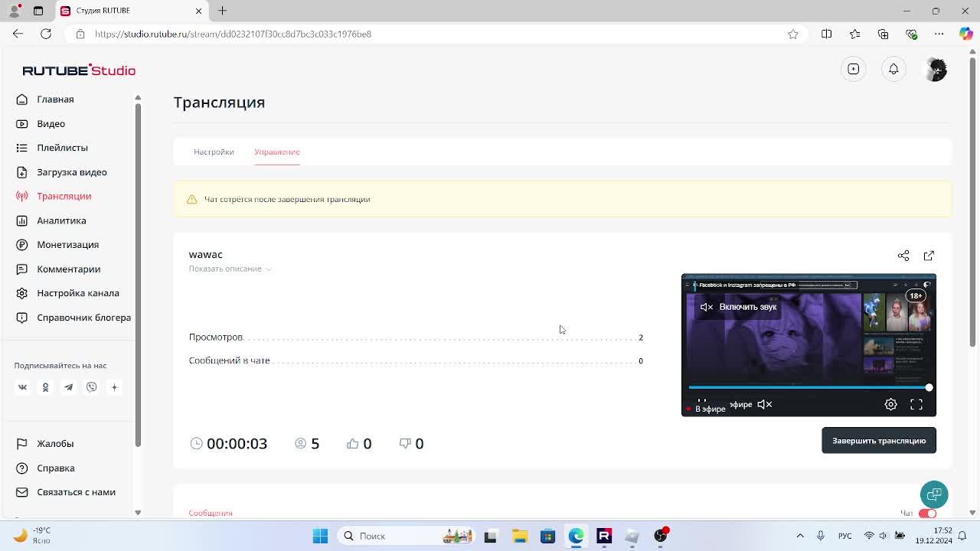Open a new browser tab
980x551 pixels.
(222, 11)
